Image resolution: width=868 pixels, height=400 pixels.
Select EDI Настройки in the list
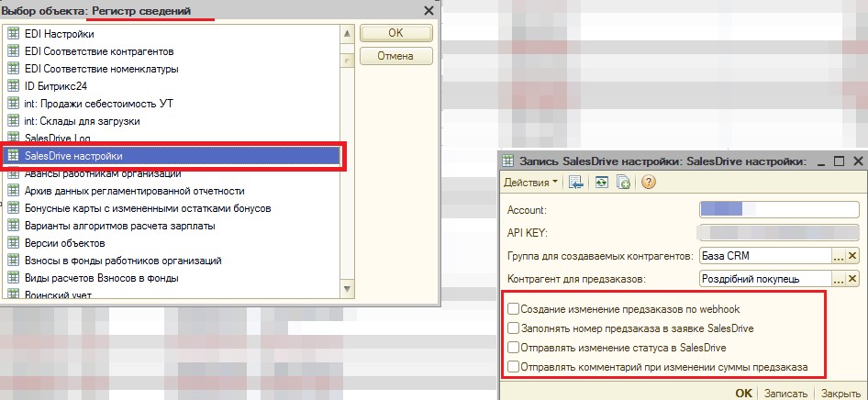(x=171, y=34)
